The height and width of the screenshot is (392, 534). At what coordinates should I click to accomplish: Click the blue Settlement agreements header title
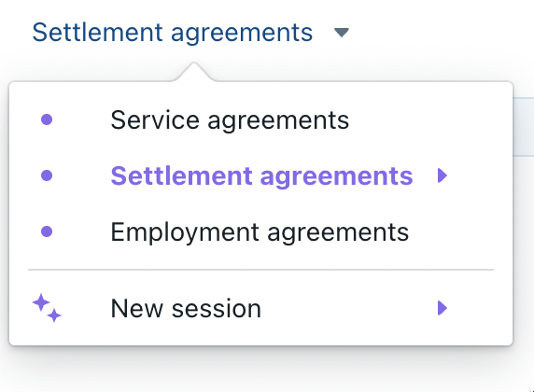tap(173, 33)
